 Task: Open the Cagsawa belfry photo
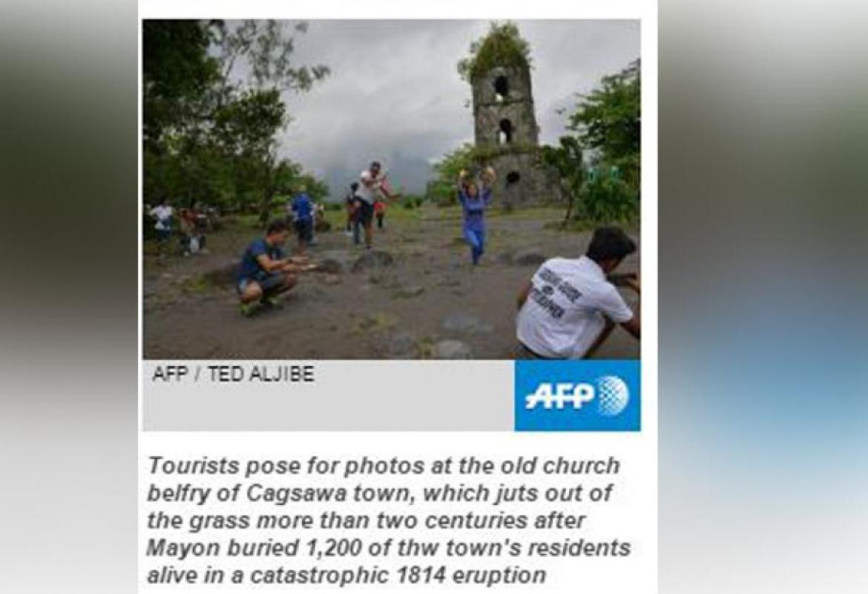pyautogui.click(x=392, y=189)
